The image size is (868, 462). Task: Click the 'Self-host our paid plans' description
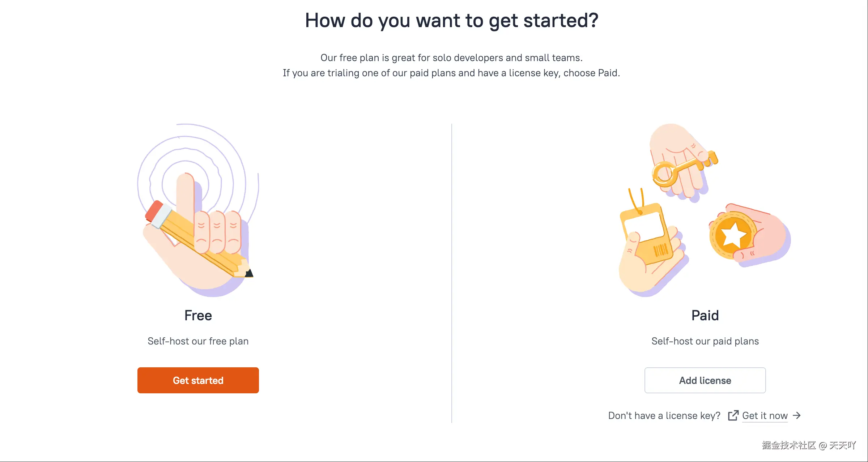[705, 341]
